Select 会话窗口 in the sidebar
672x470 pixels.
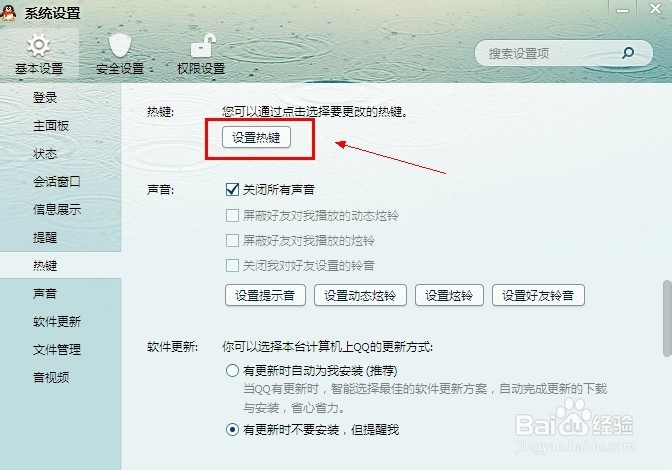point(57,182)
